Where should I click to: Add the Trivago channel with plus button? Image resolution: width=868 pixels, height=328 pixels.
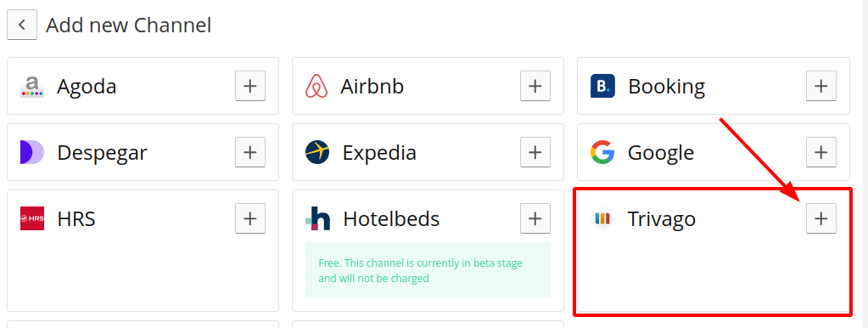click(821, 218)
